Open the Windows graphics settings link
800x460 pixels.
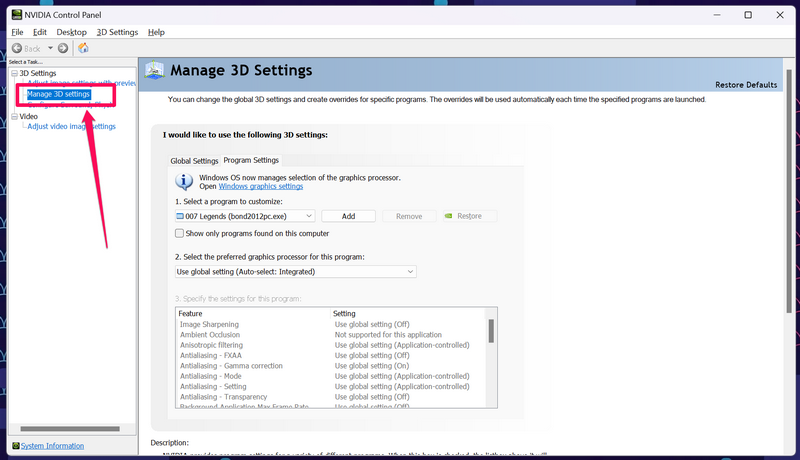(x=260, y=187)
